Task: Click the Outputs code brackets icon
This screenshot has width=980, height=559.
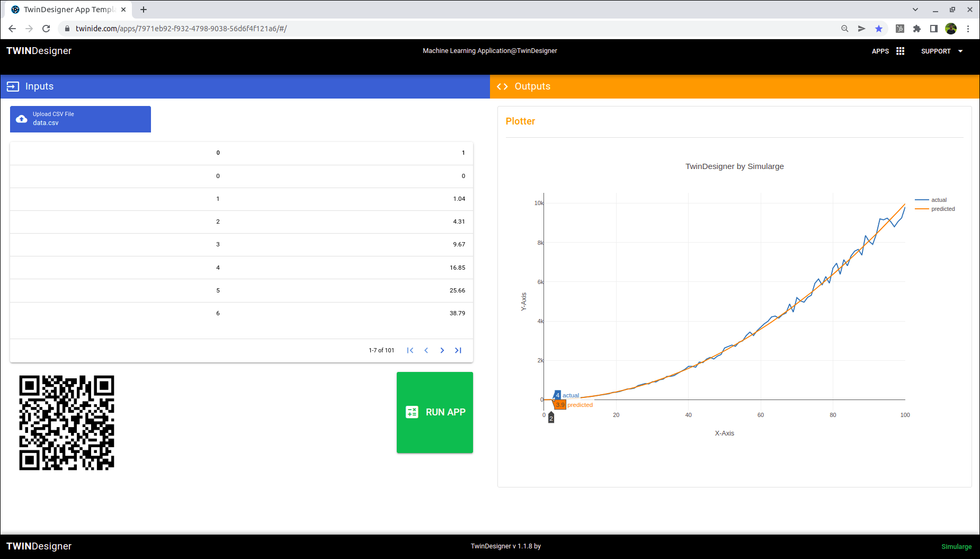Action: pyautogui.click(x=502, y=86)
